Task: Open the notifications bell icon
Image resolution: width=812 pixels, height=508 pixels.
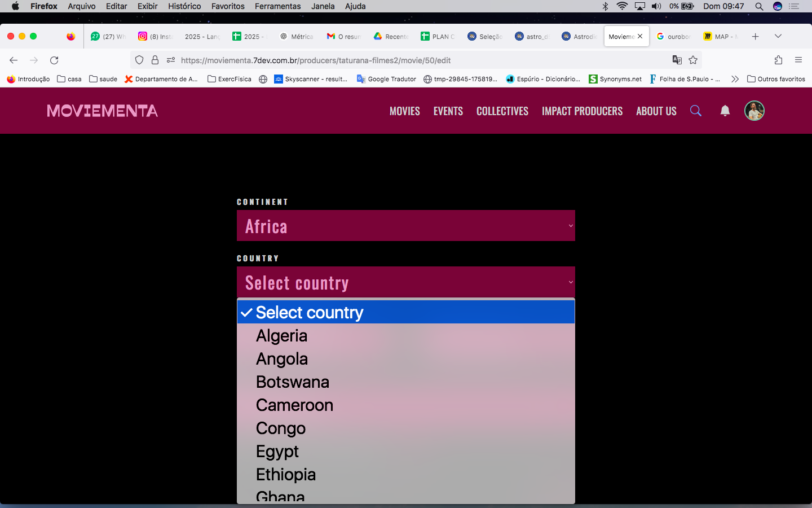Action: point(725,111)
